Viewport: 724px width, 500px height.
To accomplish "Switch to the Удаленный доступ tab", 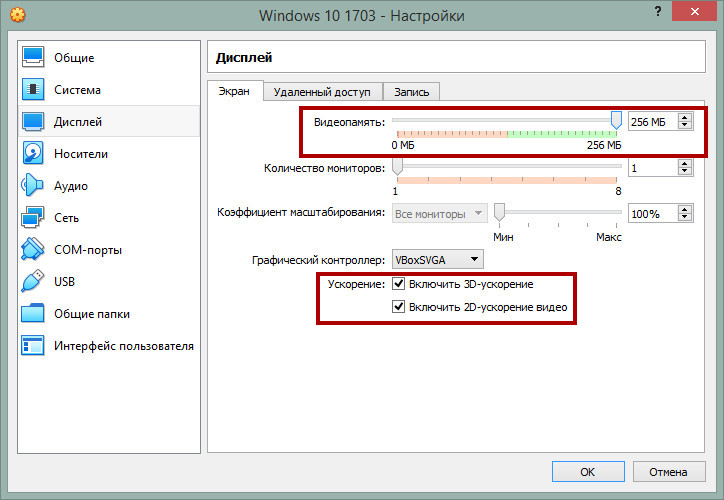I will click(x=322, y=92).
